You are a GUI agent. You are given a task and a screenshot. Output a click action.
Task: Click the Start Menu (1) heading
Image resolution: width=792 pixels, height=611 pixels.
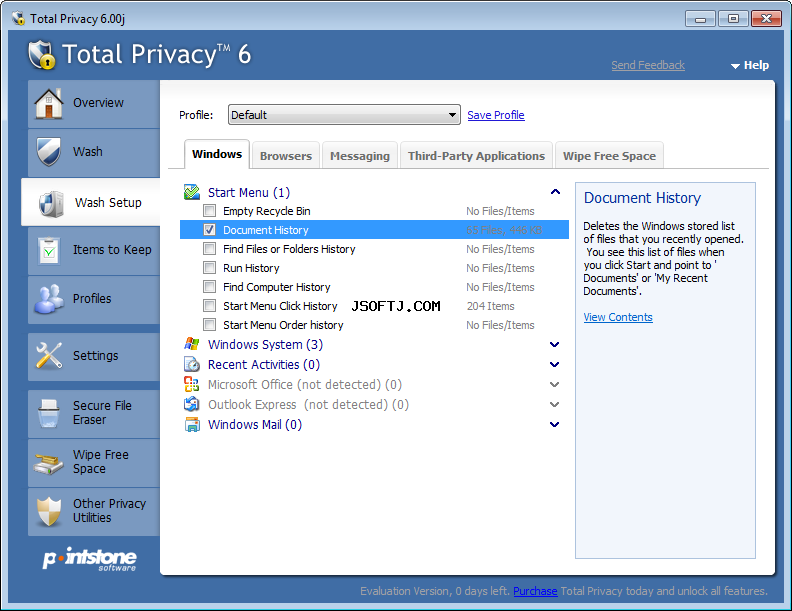[x=249, y=192]
